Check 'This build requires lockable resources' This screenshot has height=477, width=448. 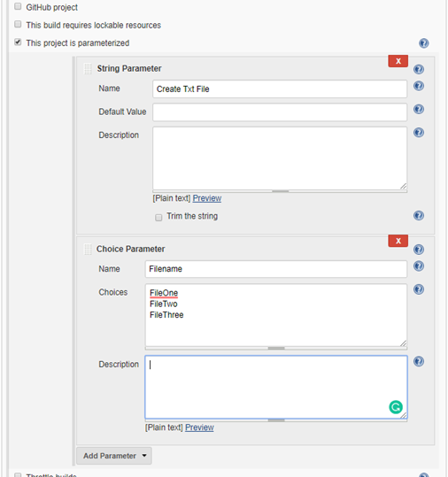click(x=18, y=24)
